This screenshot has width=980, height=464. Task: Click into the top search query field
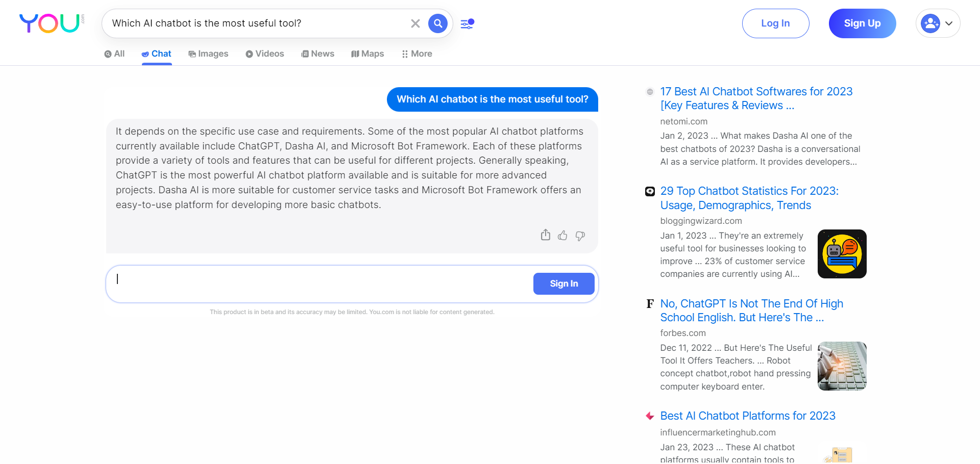click(258, 23)
